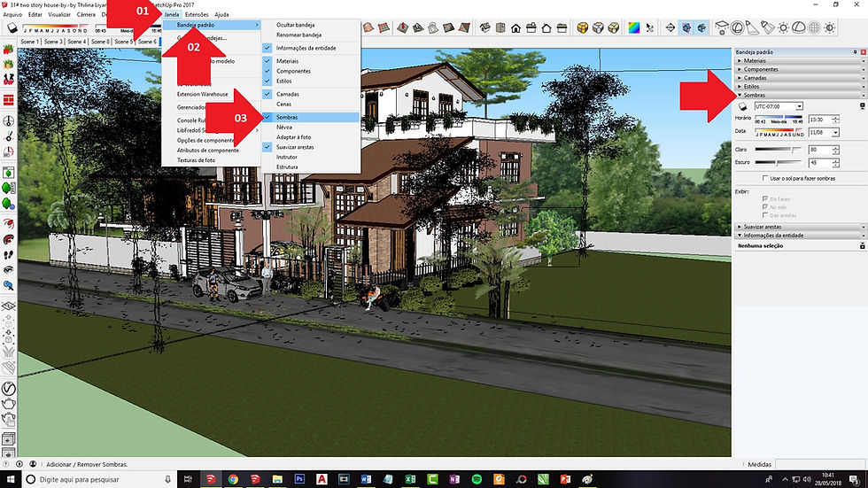Click the red brick grid icon in left toolbar
868x488 pixels.
click(8, 100)
